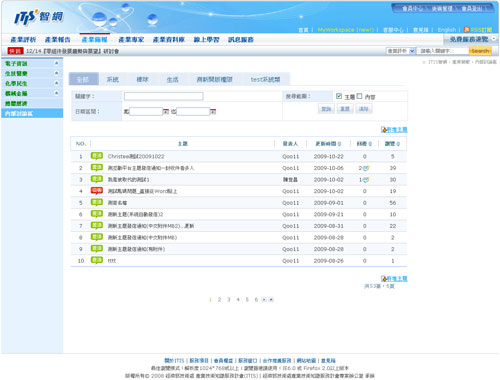Viewport: 500px width, 380px height.
Task: Click green topic icon in row number 5
Action: [x=97, y=202]
